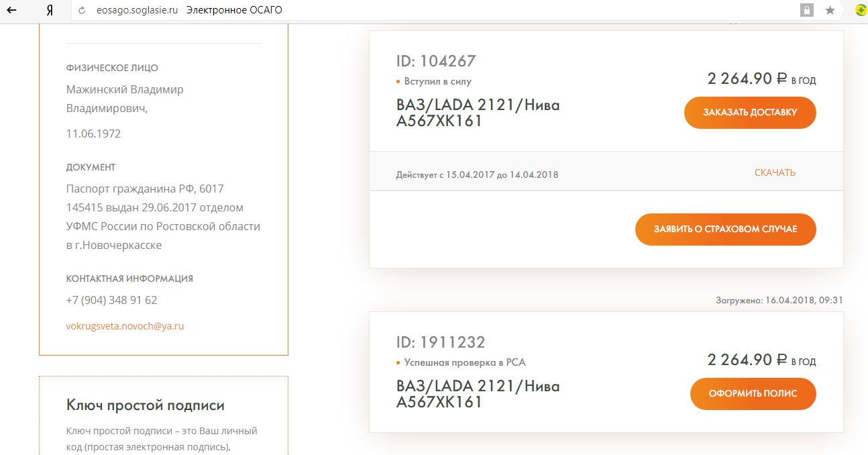Click the "Электронное ОСАГО" page title
Viewport: 868px width, 455px height.
pyautogui.click(x=234, y=10)
